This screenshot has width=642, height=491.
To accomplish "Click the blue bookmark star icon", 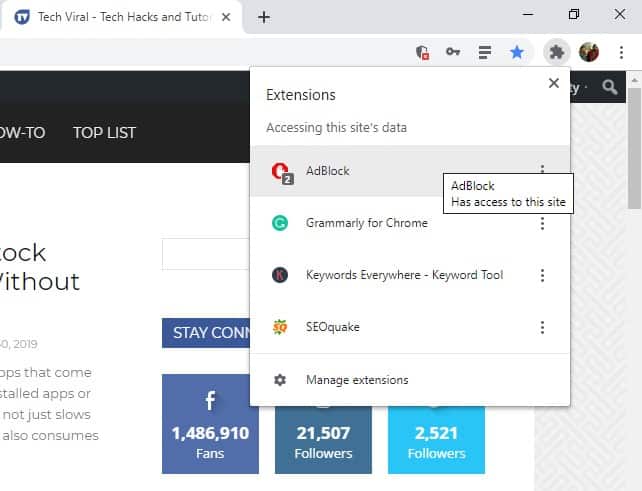I will pyautogui.click(x=517, y=52).
